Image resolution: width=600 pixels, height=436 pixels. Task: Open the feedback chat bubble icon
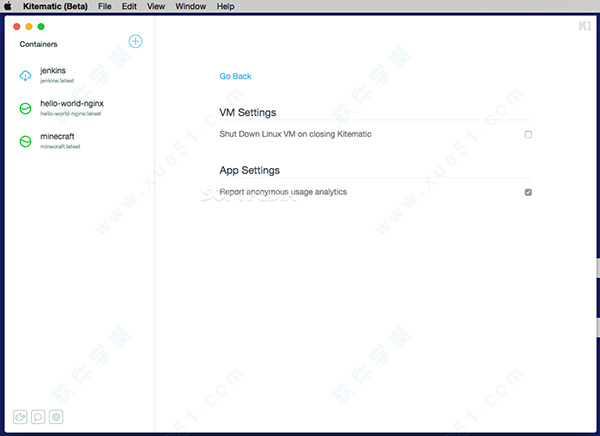click(38, 417)
